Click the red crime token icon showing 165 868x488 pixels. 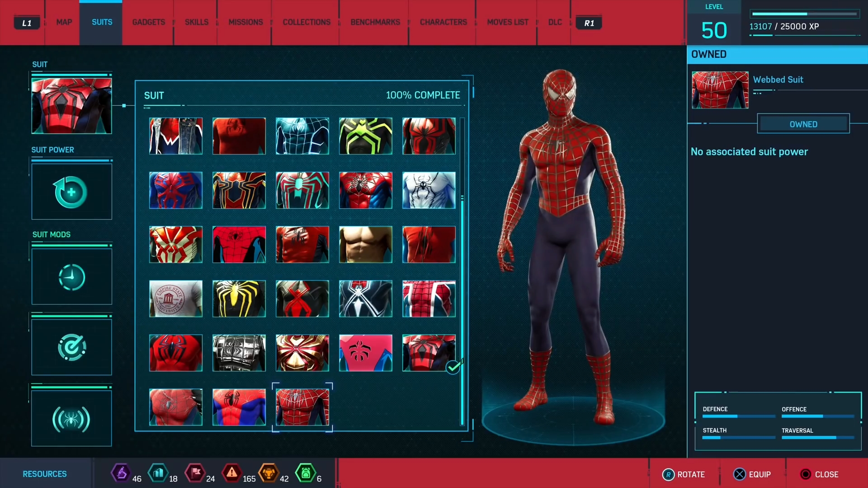[232, 473]
